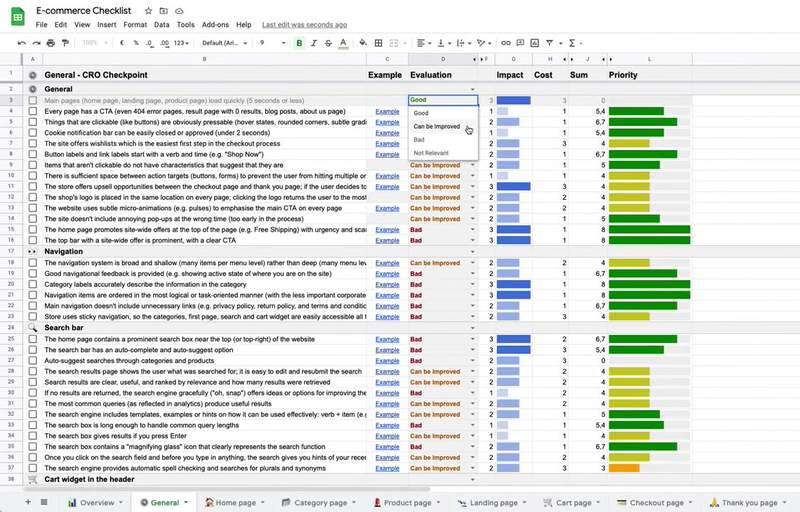Open horizontal align options
The width and height of the screenshot is (800, 512).
pos(423,43)
